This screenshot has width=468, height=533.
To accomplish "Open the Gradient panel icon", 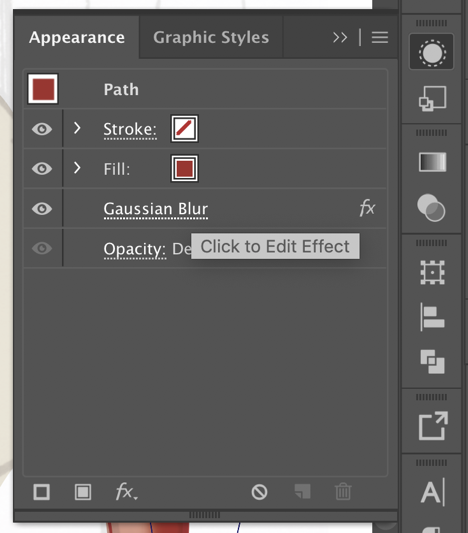I will (432, 162).
